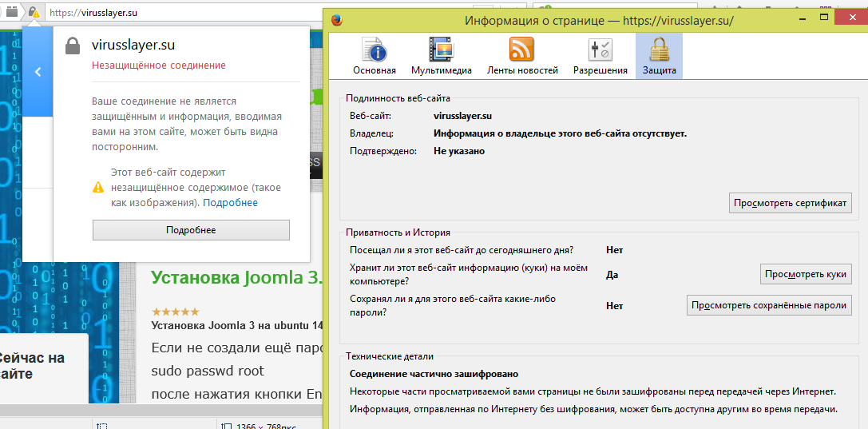Close the Информация о странице window
The width and height of the screenshot is (868, 429).
pos(851,18)
